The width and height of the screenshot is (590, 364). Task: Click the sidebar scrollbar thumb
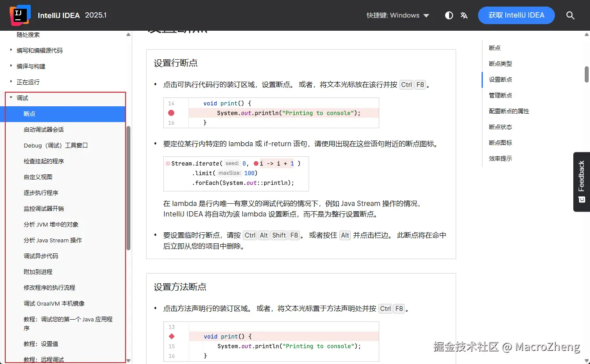128,188
